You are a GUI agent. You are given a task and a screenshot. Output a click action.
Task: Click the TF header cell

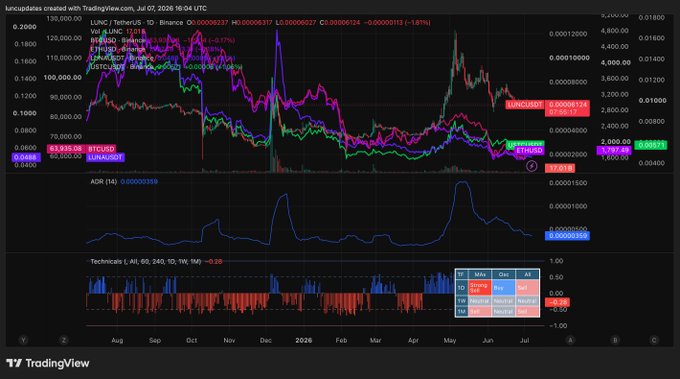point(461,274)
